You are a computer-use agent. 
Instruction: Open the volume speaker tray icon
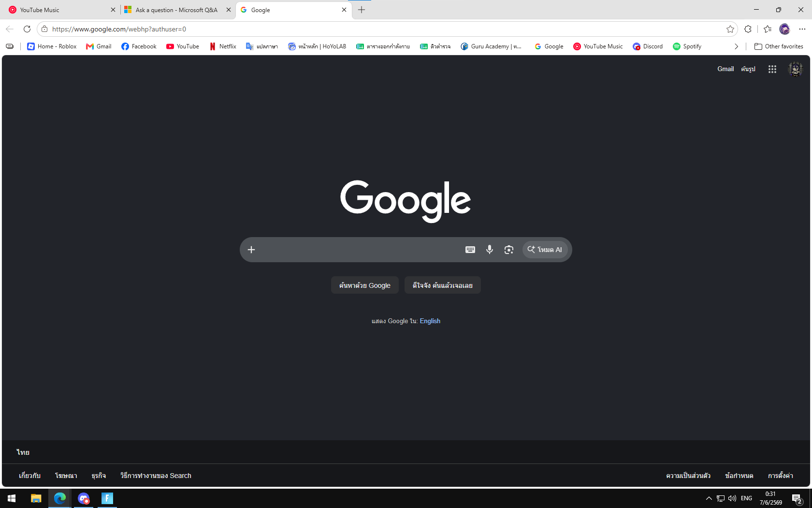coord(732,498)
